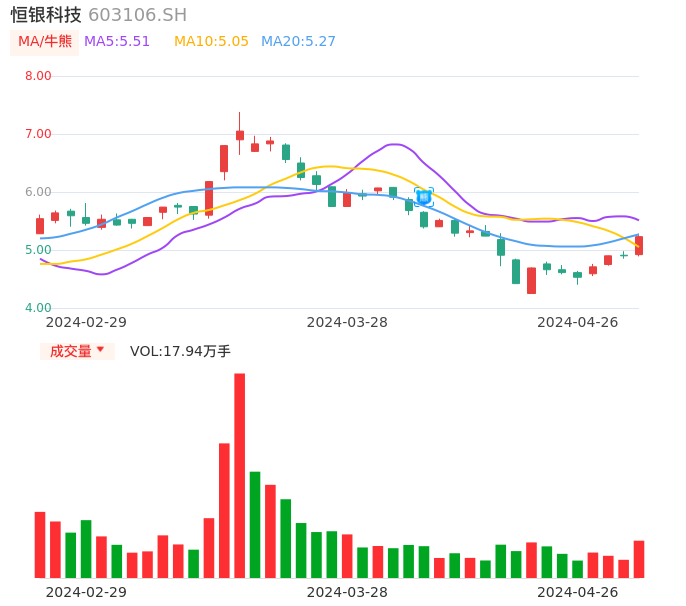Viewport: 686px width, 606px height.
Task: Click the 5.00 price axis label
Action: click(x=38, y=250)
